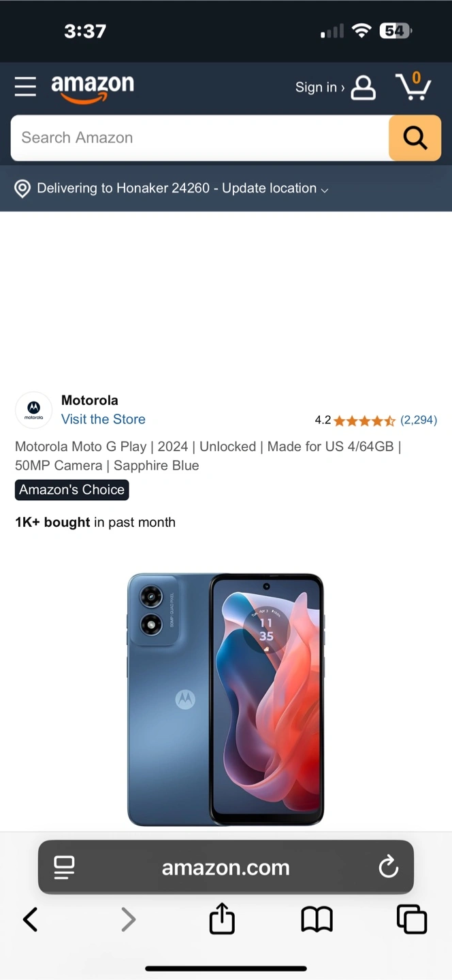Tap the account profile icon
The height and width of the screenshot is (980, 452).
tap(363, 88)
